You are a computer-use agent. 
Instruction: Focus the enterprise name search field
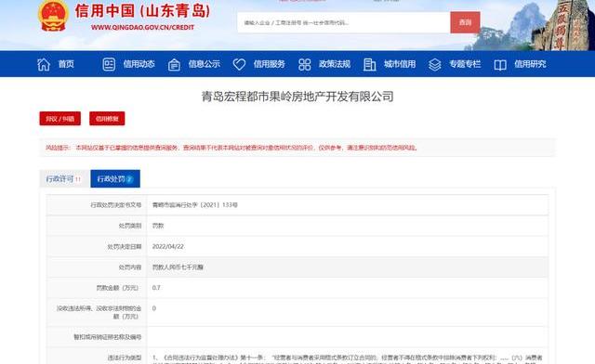pos(344,22)
